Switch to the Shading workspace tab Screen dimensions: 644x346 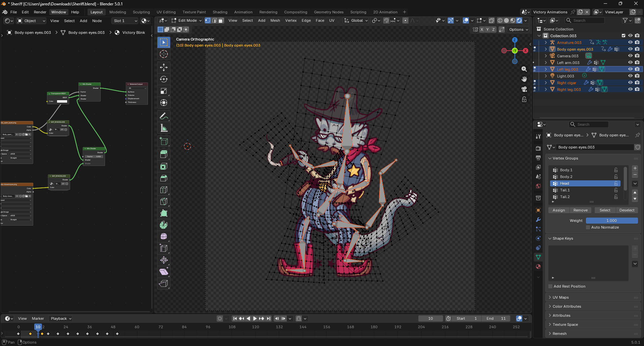pos(220,12)
